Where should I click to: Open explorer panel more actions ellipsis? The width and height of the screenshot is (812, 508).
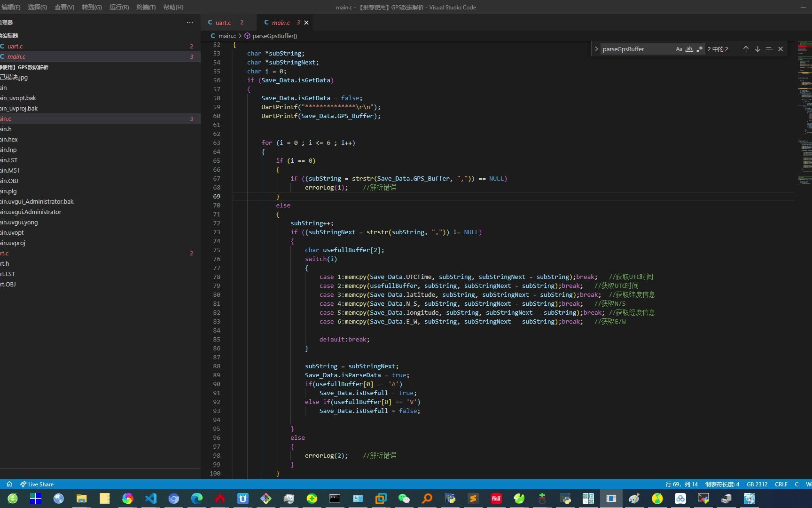(x=190, y=23)
